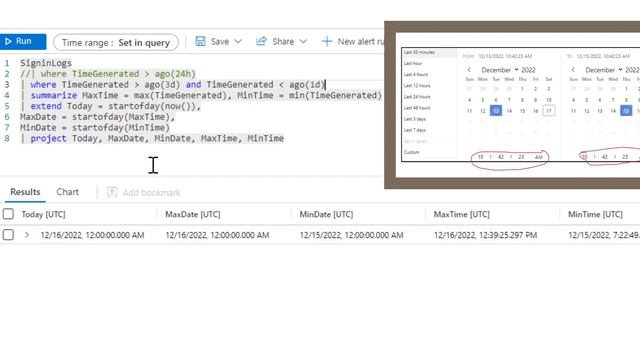Expand the Share dropdown chevron

(303, 41)
